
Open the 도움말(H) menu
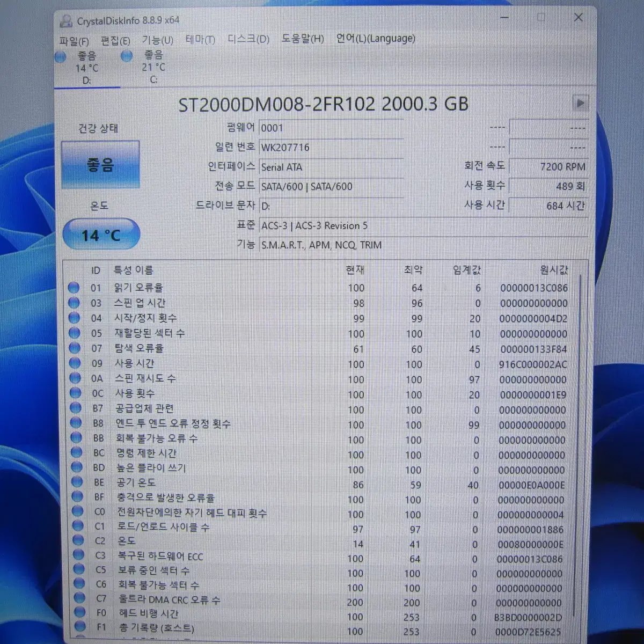click(x=303, y=39)
